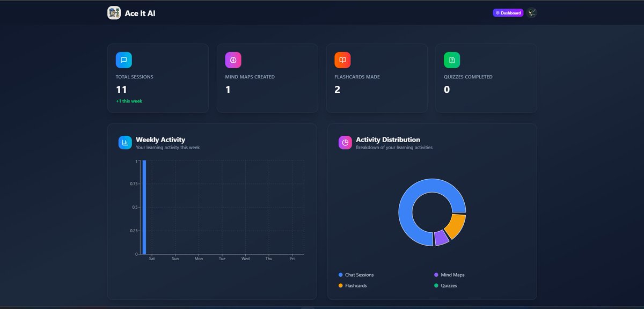Click the Flashcards legend color dot
Image resolution: width=644 pixels, height=309 pixels.
pos(341,285)
